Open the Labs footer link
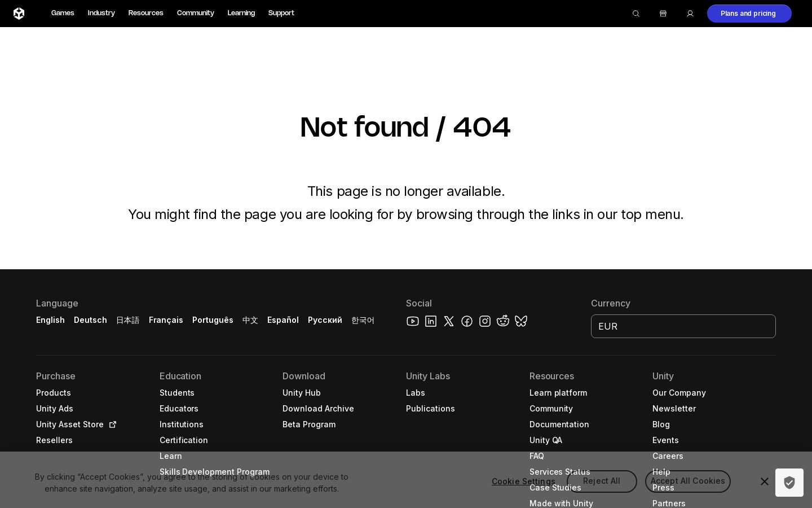The height and width of the screenshot is (508, 812). click(416, 393)
